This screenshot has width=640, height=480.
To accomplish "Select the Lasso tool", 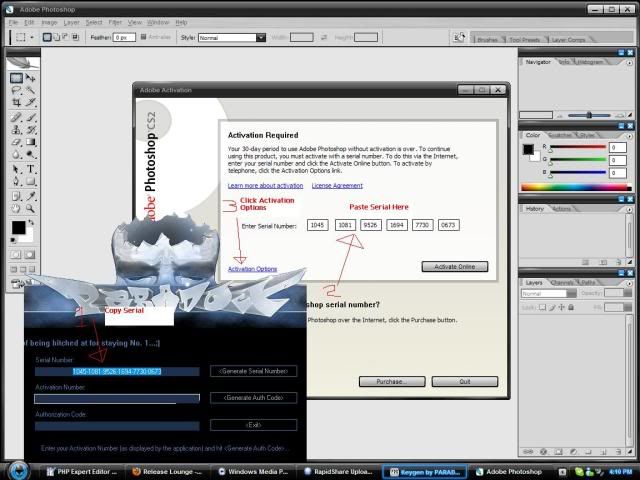I will pyautogui.click(x=16, y=90).
